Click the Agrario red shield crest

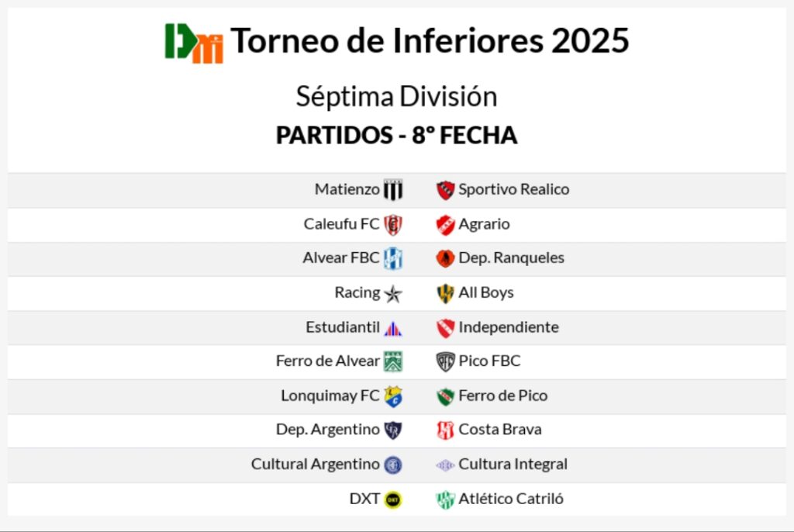coord(445,224)
